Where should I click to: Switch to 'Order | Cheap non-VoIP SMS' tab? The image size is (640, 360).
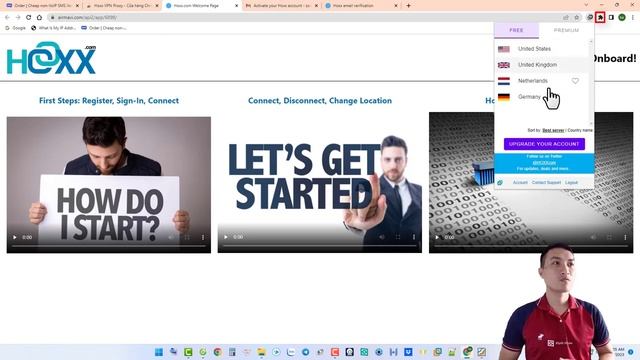click(41, 6)
